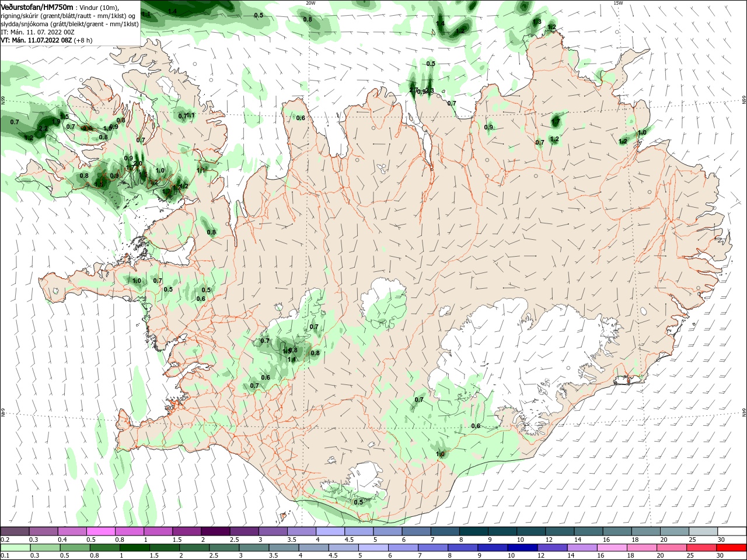Image resolution: width=747 pixels, height=560 pixels.
Task: Click the 'Vindur (10m),' text in header
Action: pyautogui.click(x=99, y=7)
